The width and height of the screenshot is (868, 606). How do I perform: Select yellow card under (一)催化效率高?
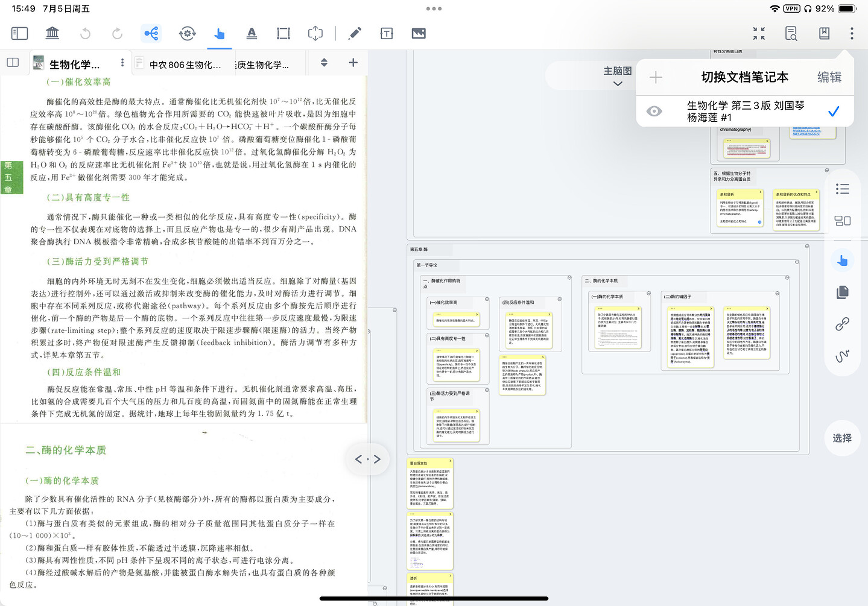pos(457,319)
